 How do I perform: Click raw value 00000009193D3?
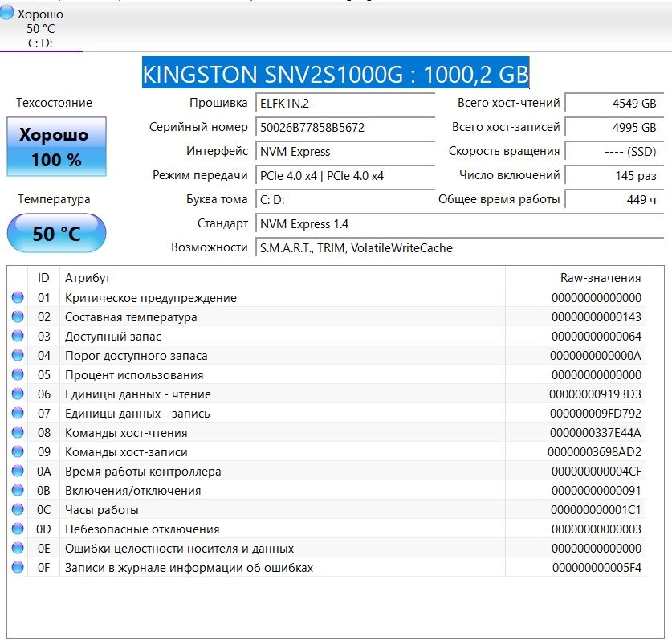click(x=595, y=394)
